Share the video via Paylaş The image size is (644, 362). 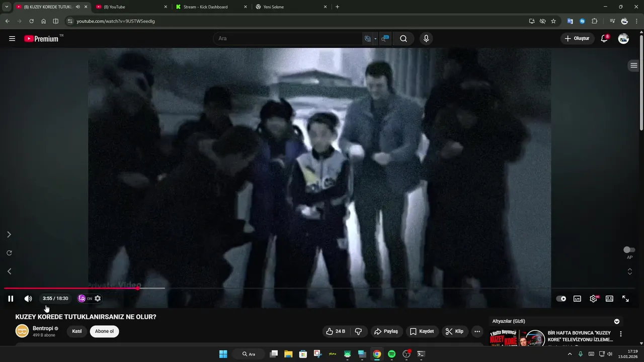[386, 331]
